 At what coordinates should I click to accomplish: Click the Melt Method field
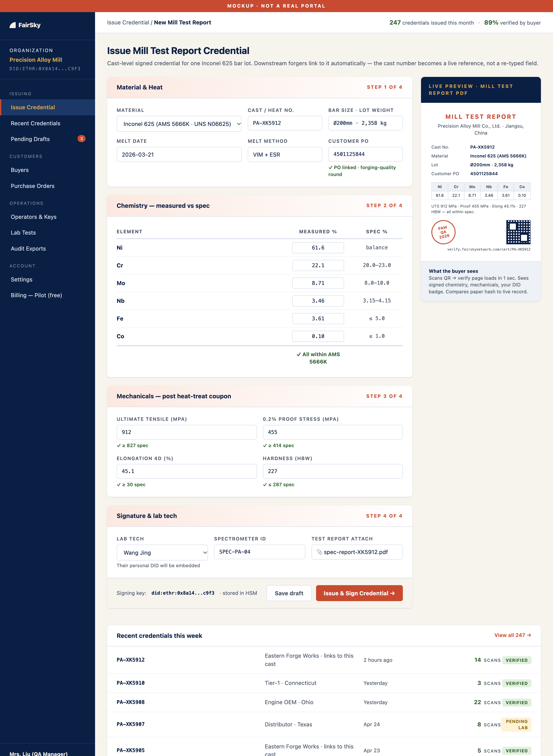[285, 155]
